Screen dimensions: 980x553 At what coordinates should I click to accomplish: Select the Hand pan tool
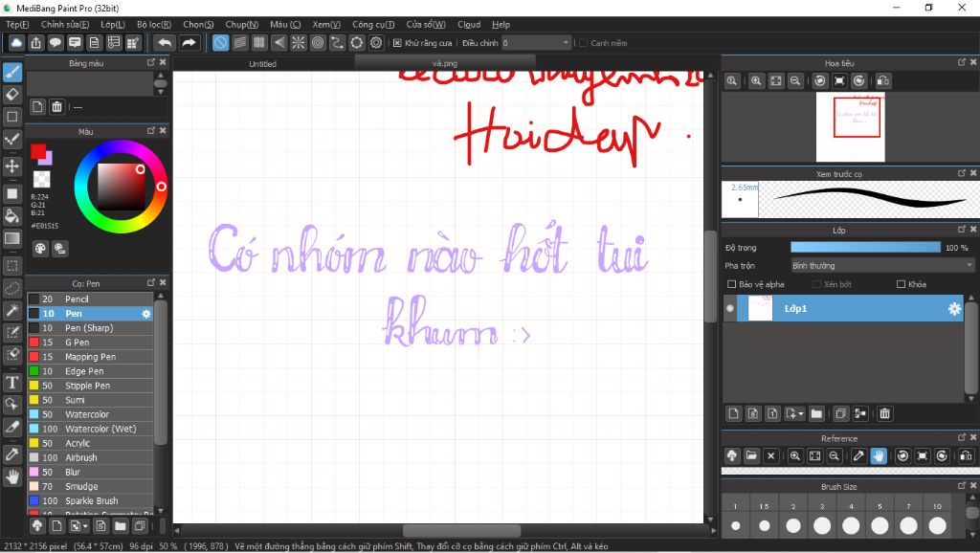11,477
